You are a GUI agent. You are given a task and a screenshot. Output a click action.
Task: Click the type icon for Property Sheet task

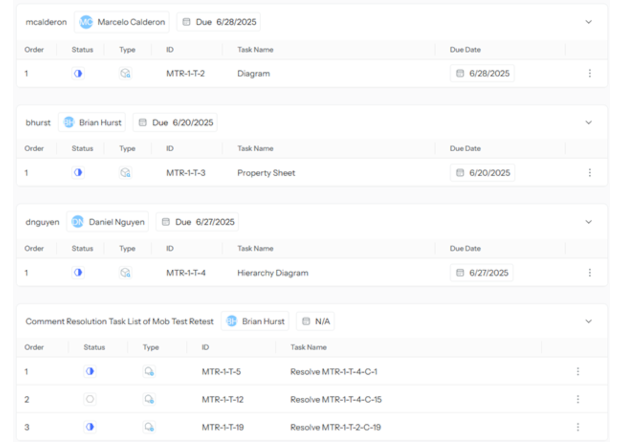[125, 173]
